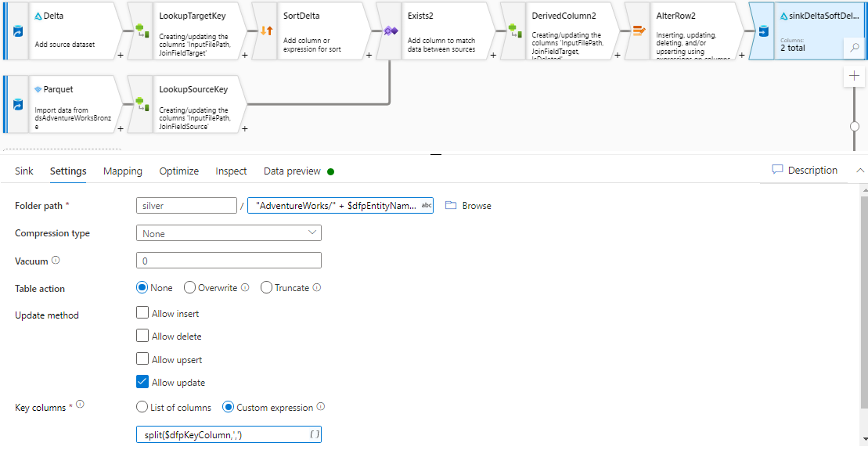Image resolution: width=868 pixels, height=450 pixels.
Task: Click the Parquet source node icon
Action: [18, 105]
